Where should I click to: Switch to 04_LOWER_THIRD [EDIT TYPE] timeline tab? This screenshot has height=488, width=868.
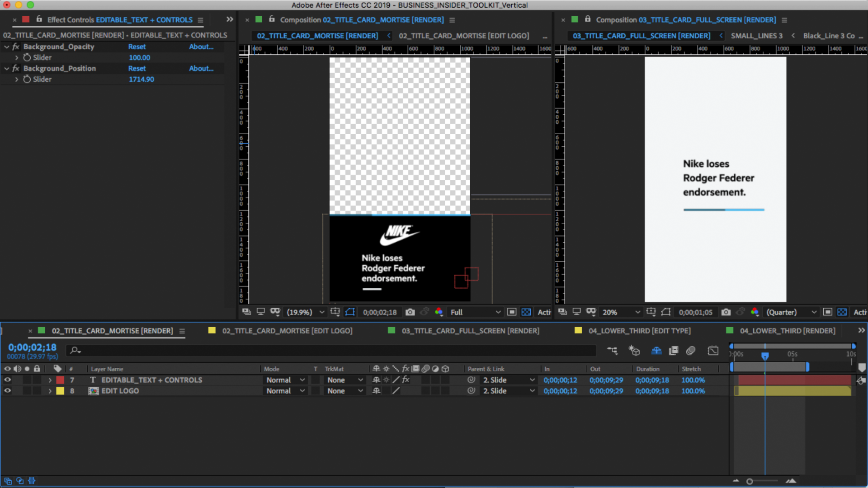[640, 331]
